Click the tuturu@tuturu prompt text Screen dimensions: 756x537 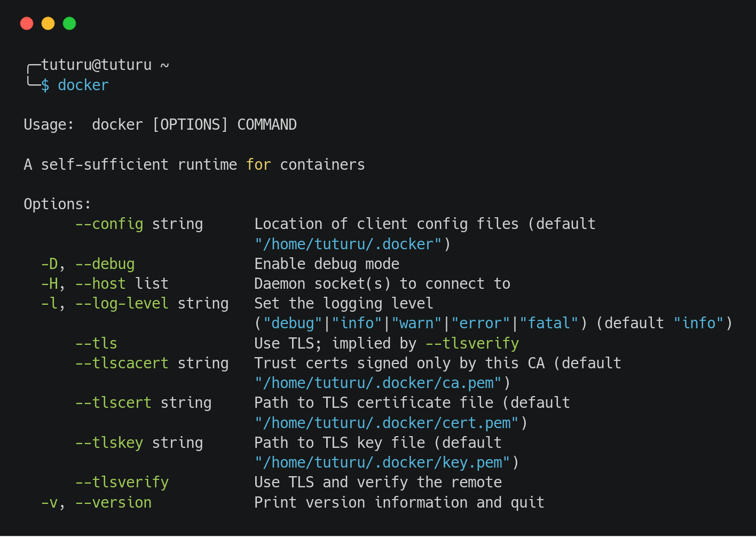[x=97, y=65]
